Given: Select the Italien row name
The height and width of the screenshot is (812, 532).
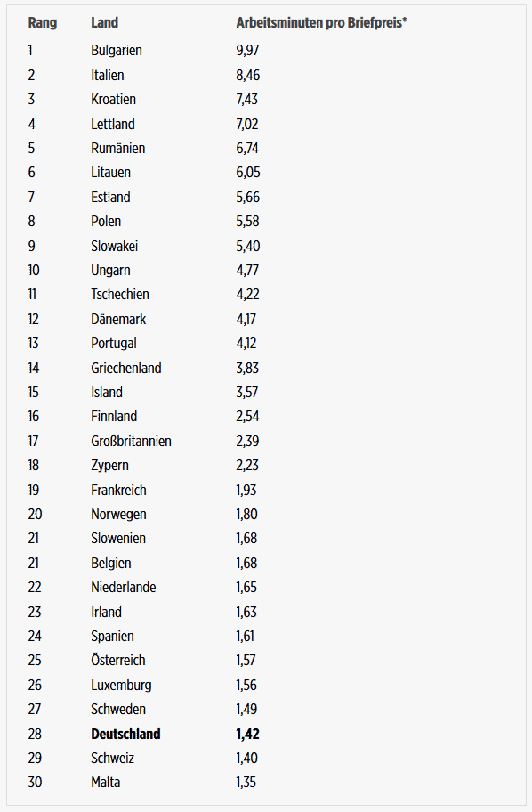Looking at the screenshot, I should point(108,76).
